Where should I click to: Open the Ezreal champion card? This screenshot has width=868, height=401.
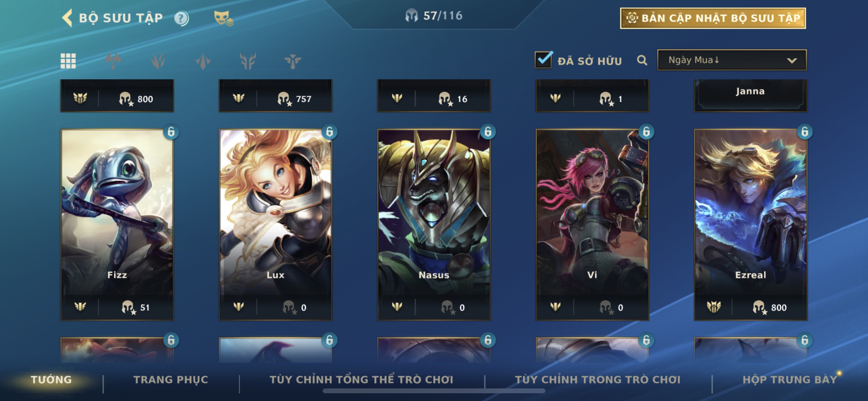click(x=750, y=224)
